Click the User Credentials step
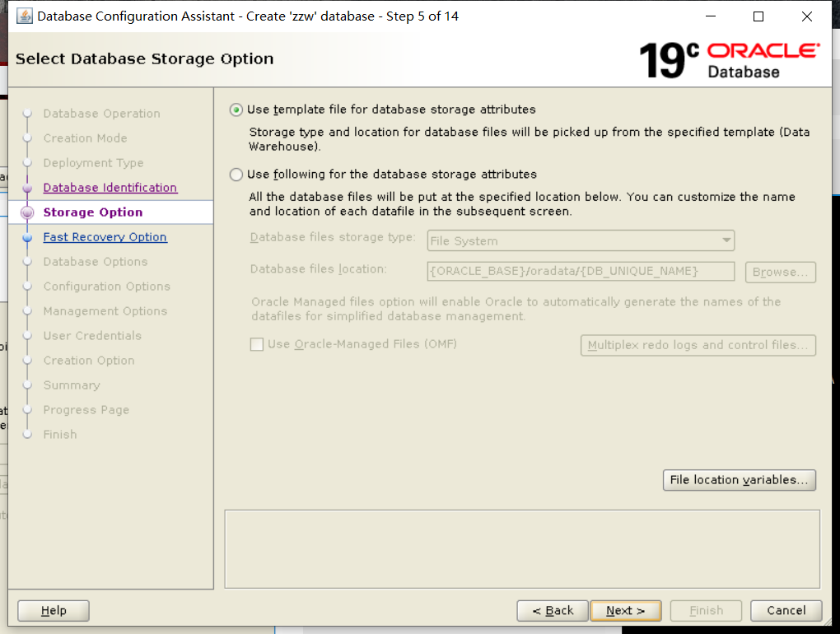Screen dimensions: 840x634 92,336
